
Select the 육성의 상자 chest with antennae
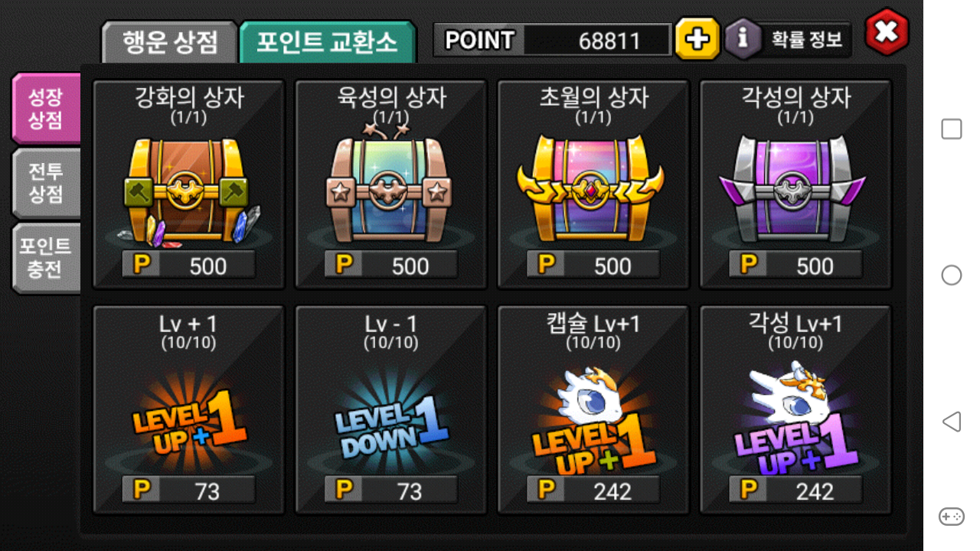click(390, 184)
